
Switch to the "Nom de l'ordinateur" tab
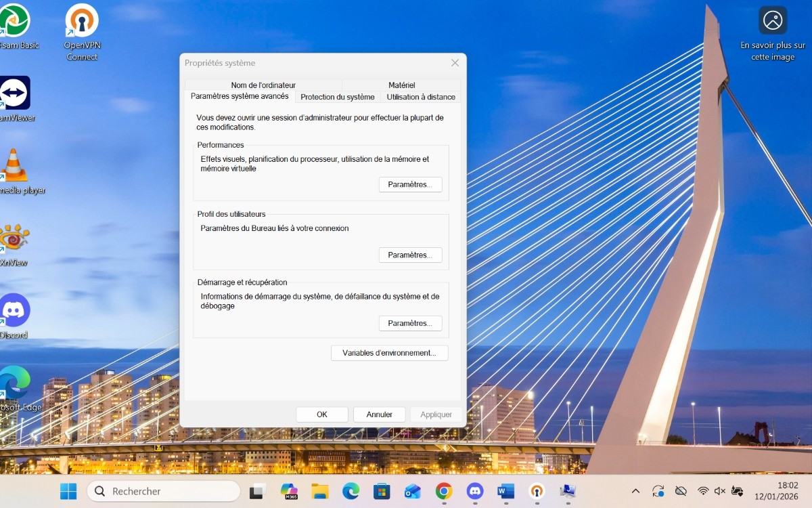coord(263,85)
